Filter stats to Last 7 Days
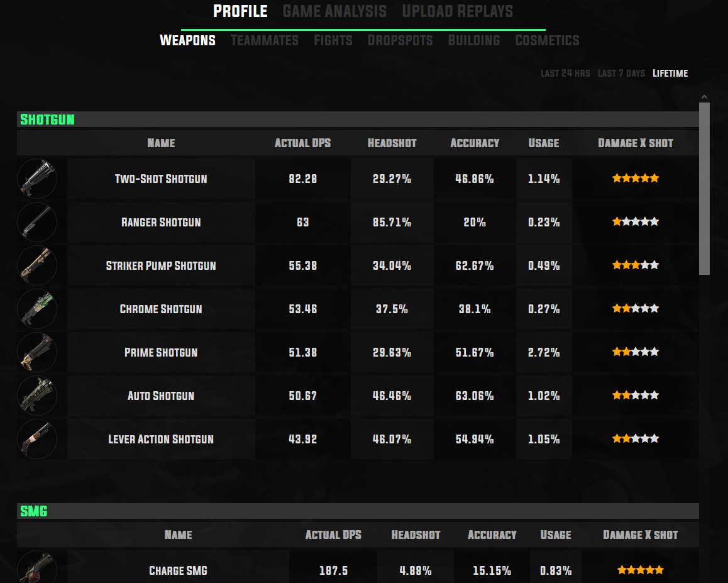This screenshot has height=583, width=728. click(x=621, y=74)
